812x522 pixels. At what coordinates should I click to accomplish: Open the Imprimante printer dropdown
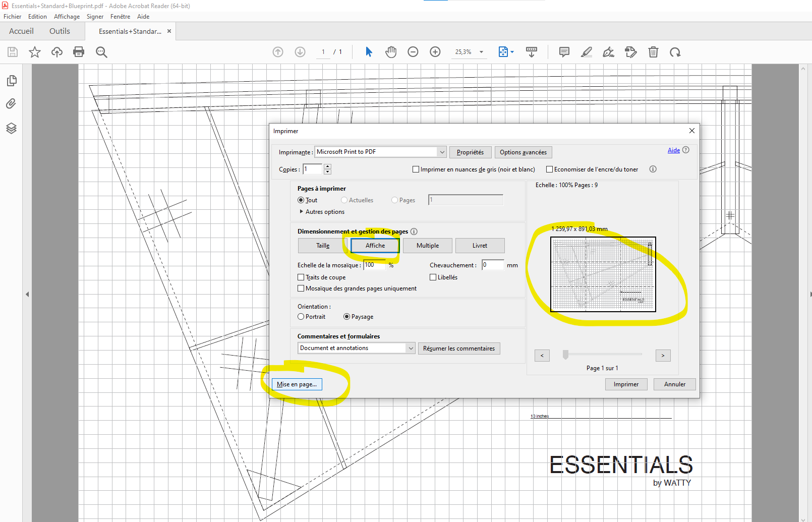pyautogui.click(x=442, y=152)
